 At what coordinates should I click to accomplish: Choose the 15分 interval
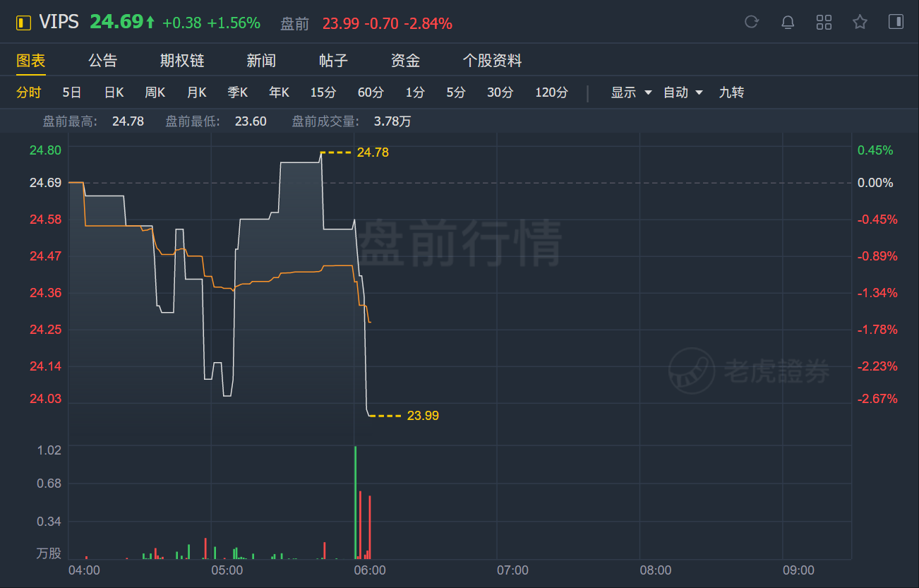[x=323, y=92]
